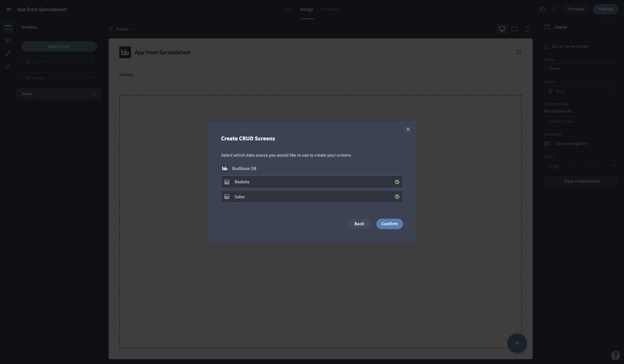Click the Add screen button
The image size is (624, 364).
[x=59, y=46]
